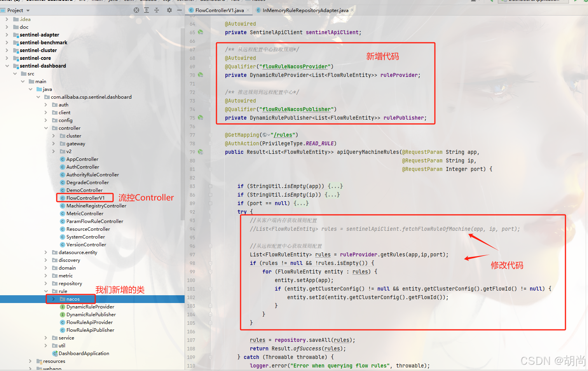588x371 pixels.
Task: Open the Project view dropdown
Action: (28, 10)
